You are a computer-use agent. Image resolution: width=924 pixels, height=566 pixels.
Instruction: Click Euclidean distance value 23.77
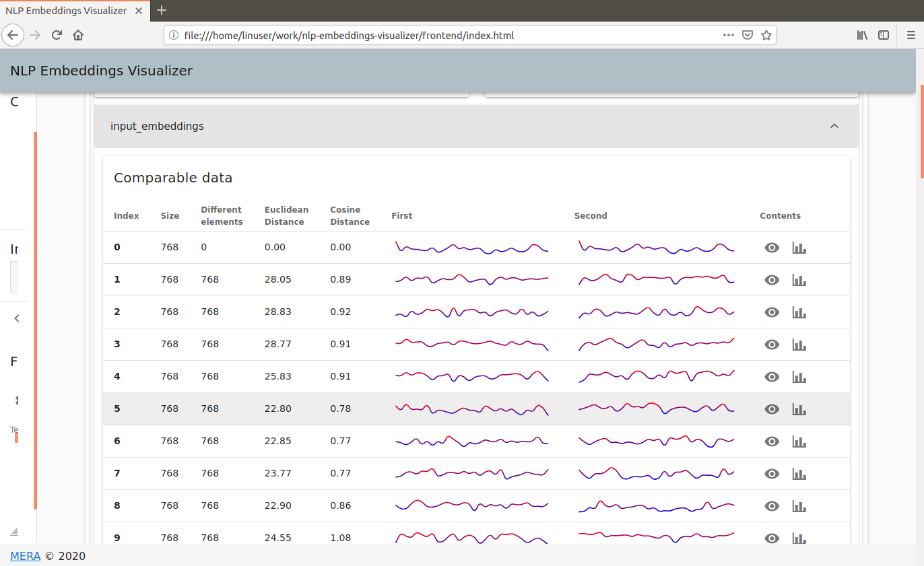coord(278,473)
